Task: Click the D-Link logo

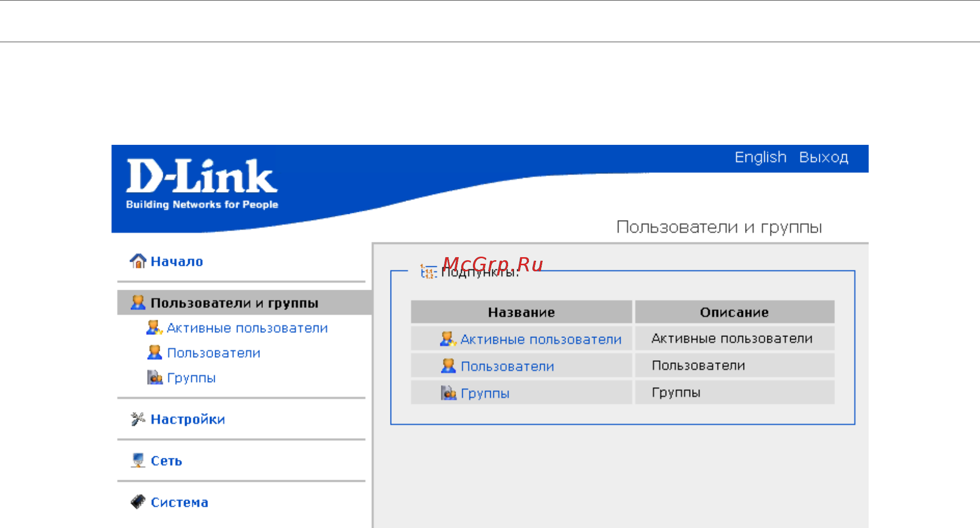Action: [202, 176]
